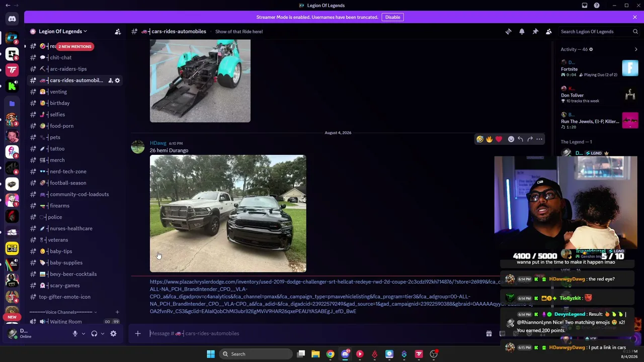
Task: Create invite for cars-rides-automobiles channel
Action: pos(111,80)
